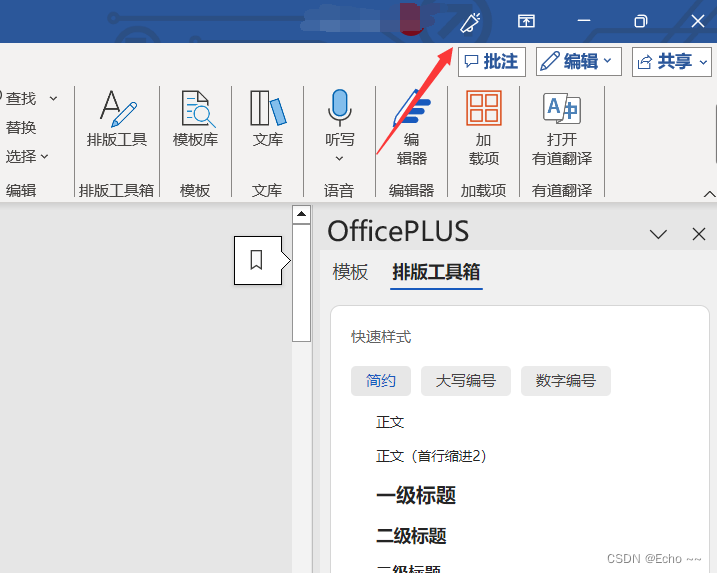Open the 共享 share dropdown
The image size is (717, 573).
pos(672,62)
